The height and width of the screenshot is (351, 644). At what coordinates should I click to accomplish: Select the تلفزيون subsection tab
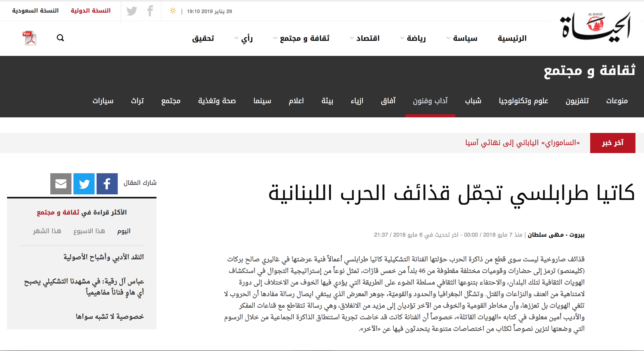(577, 101)
